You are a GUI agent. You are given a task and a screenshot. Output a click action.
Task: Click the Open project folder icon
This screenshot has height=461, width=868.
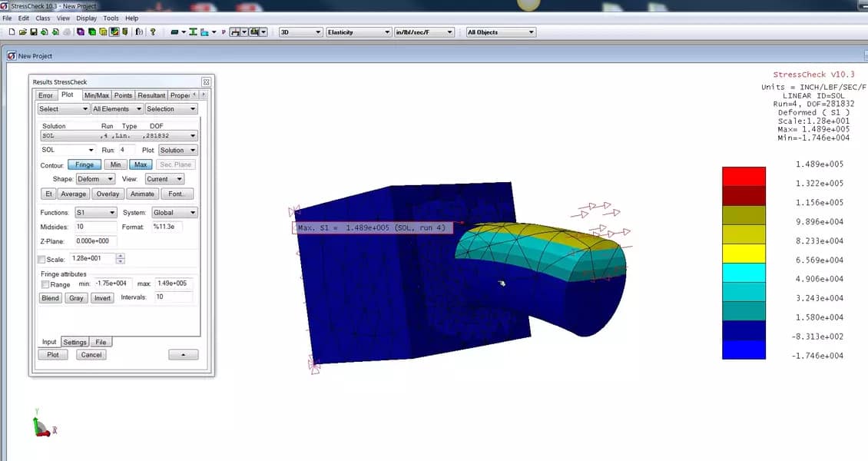pos(23,32)
